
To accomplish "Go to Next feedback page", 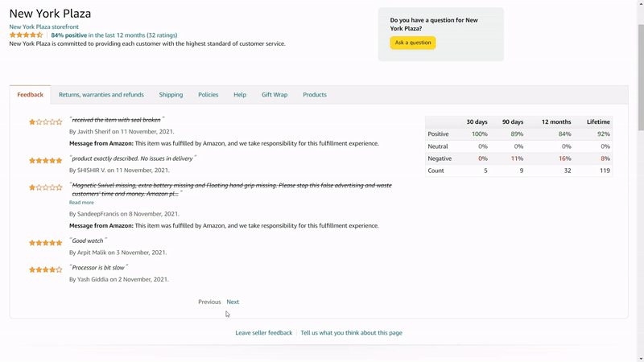I will (233, 302).
